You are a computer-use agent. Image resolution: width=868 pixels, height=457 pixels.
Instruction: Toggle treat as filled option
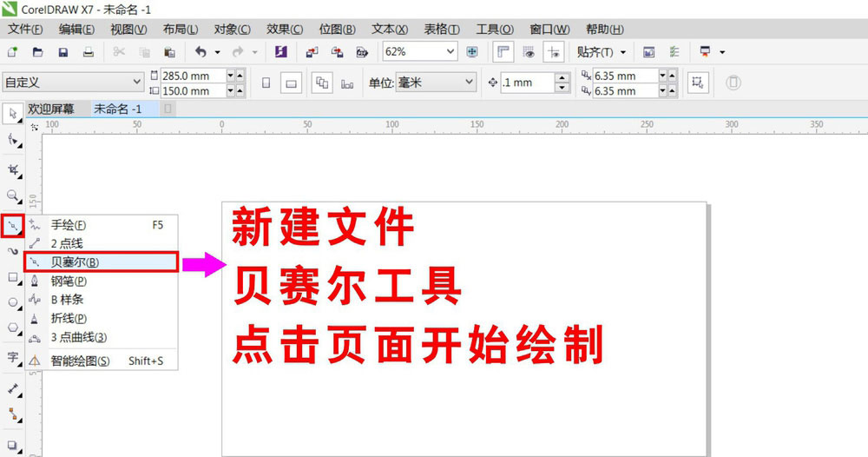pos(698,83)
